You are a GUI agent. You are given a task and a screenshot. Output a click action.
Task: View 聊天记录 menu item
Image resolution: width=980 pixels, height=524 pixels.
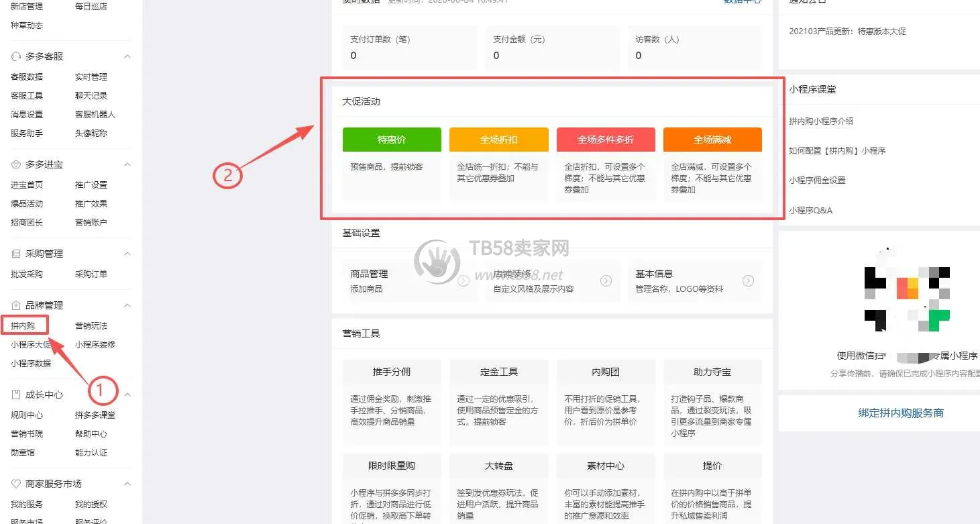[91, 96]
